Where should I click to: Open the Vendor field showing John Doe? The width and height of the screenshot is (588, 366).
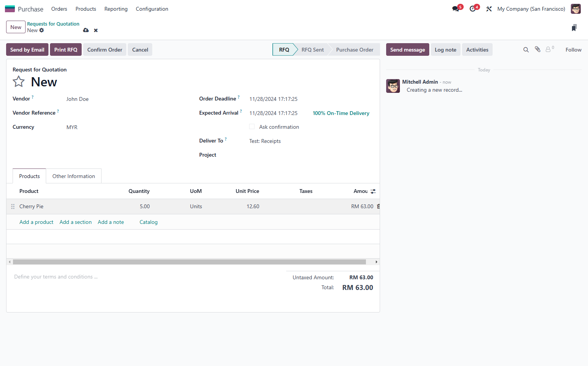(126, 99)
